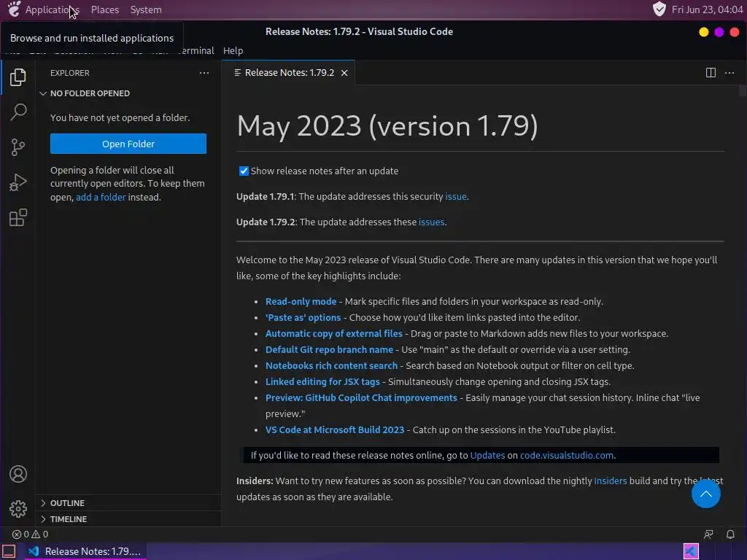Click the scroll-to-top round arrow button
Screen dimensions: 747x560
[x=705, y=494]
